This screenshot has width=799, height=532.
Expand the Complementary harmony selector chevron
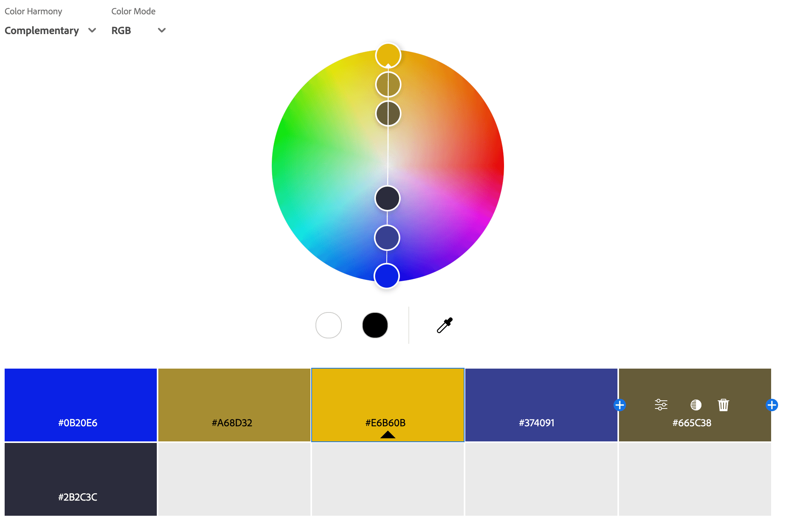(x=92, y=30)
